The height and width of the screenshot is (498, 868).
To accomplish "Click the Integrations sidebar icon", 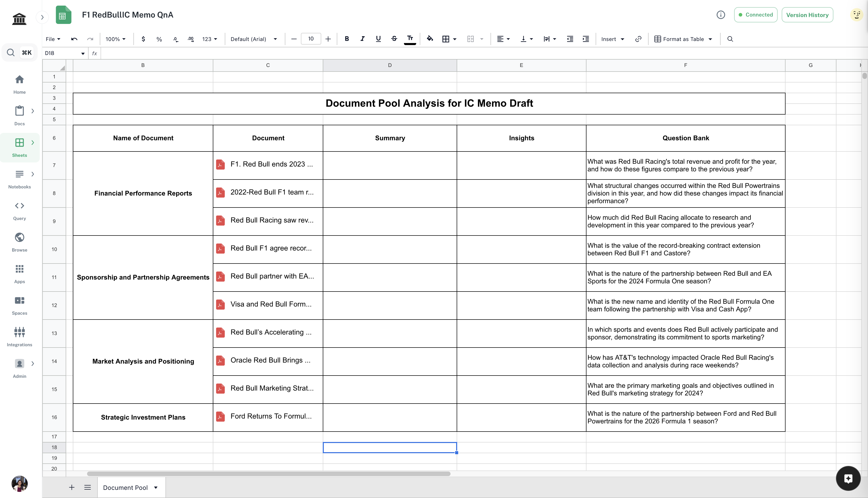I will [x=20, y=332].
